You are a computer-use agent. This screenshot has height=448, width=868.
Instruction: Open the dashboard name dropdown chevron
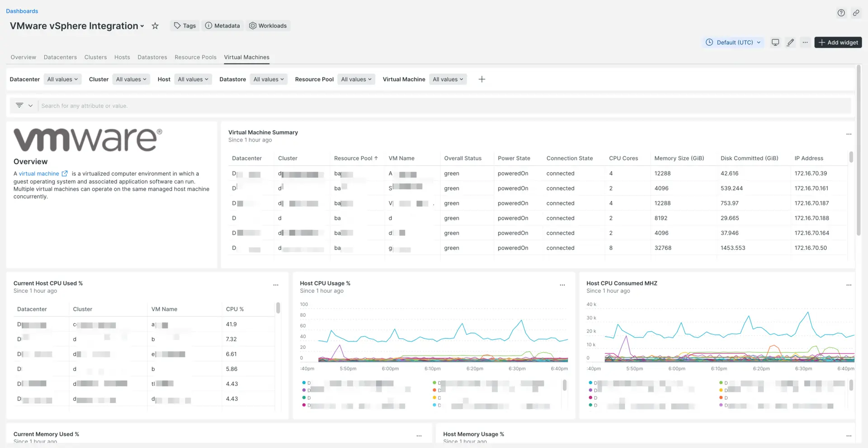point(142,26)
